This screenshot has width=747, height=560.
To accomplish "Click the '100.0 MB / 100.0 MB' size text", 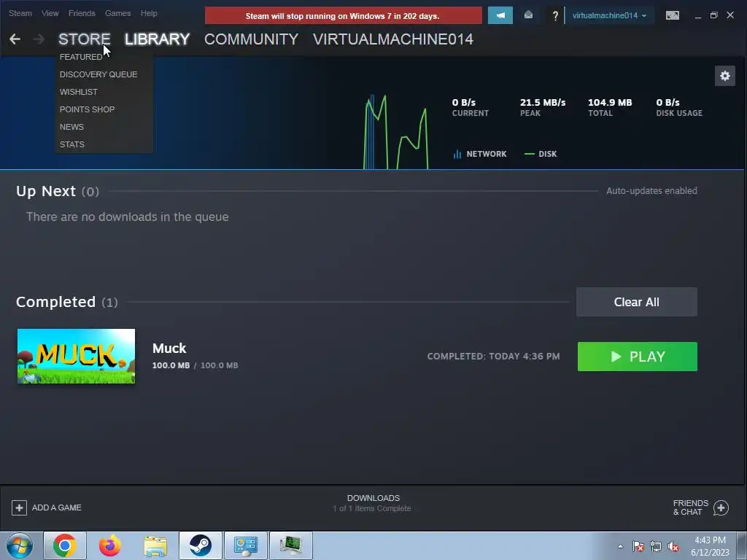I will 195,365.
